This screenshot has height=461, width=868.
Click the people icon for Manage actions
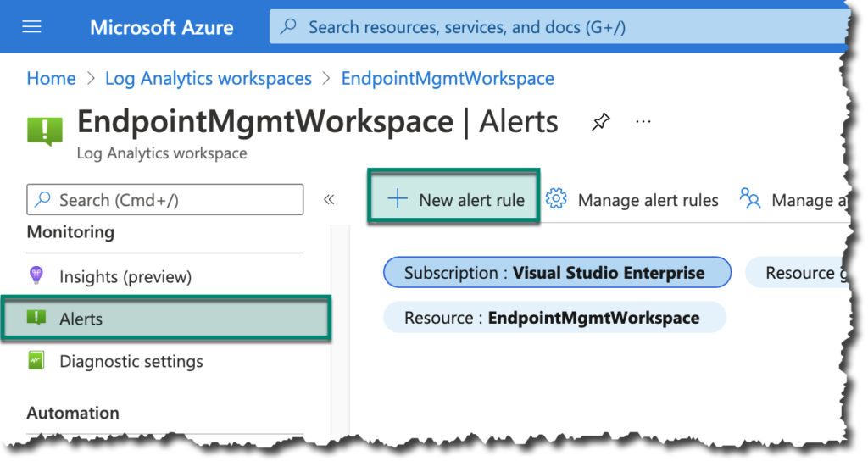pyautogui.click(x=750, y=198)
